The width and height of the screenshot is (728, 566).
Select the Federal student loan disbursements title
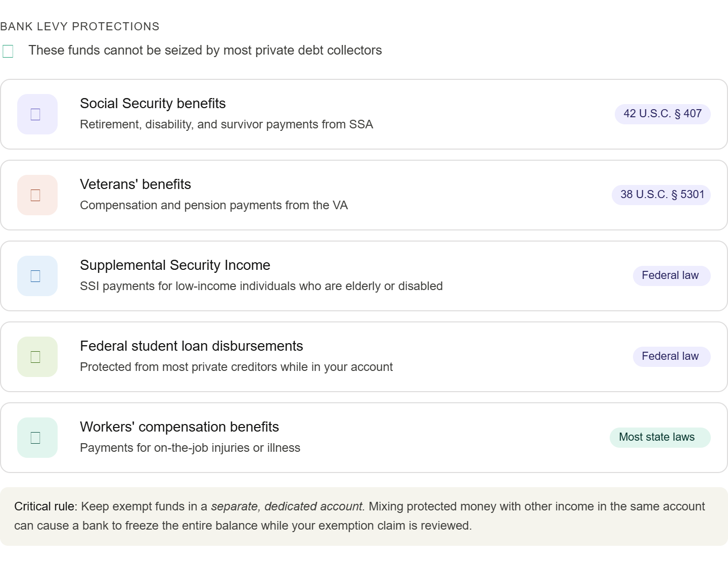point(192,346)
